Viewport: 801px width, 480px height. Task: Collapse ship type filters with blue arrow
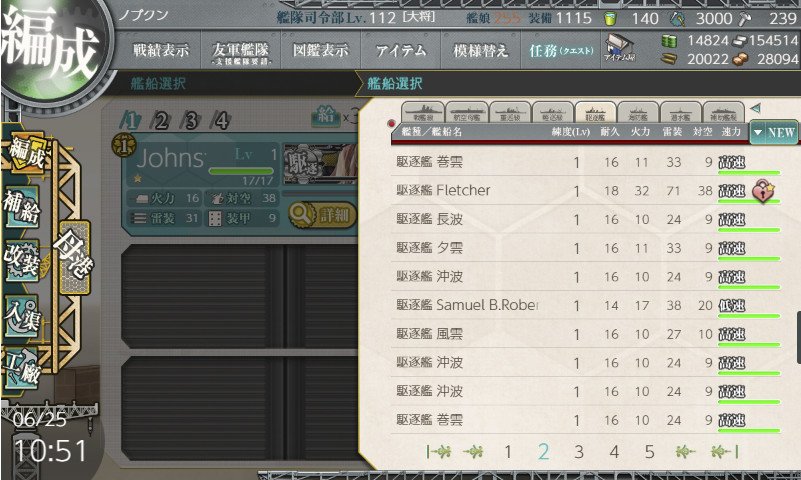pyautogui.click(x=755, y=108)
